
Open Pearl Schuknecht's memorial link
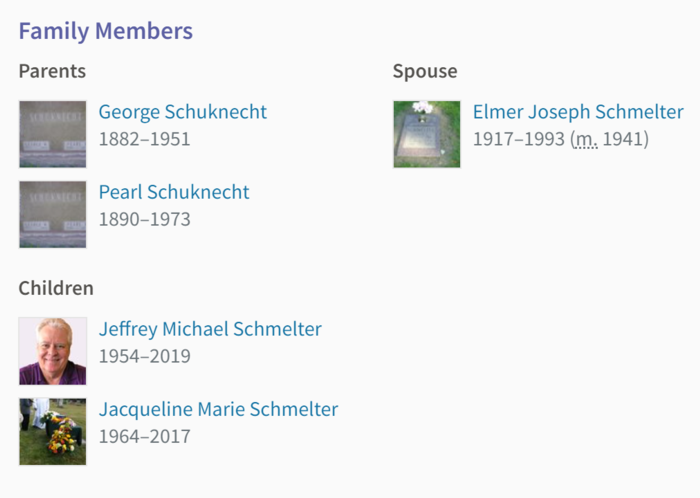point(174,192)
